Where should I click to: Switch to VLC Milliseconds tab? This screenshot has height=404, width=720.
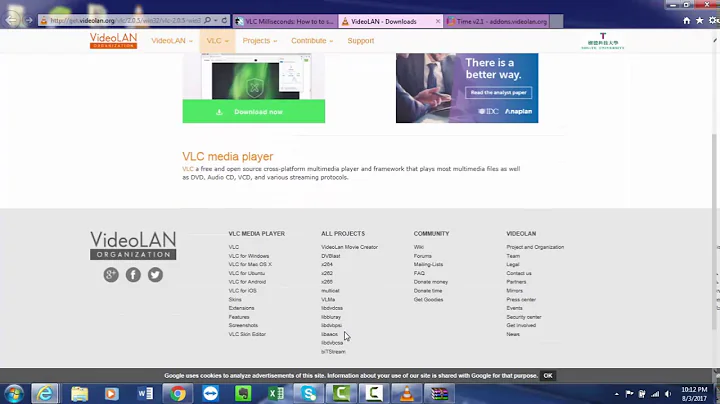pyautogui.click(x=285, y=21)
